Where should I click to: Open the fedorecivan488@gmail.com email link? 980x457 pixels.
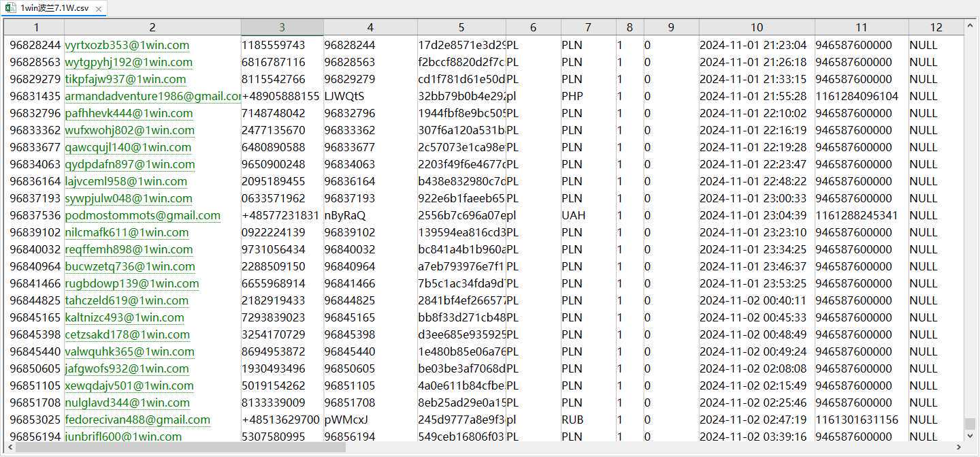[137, 420]
